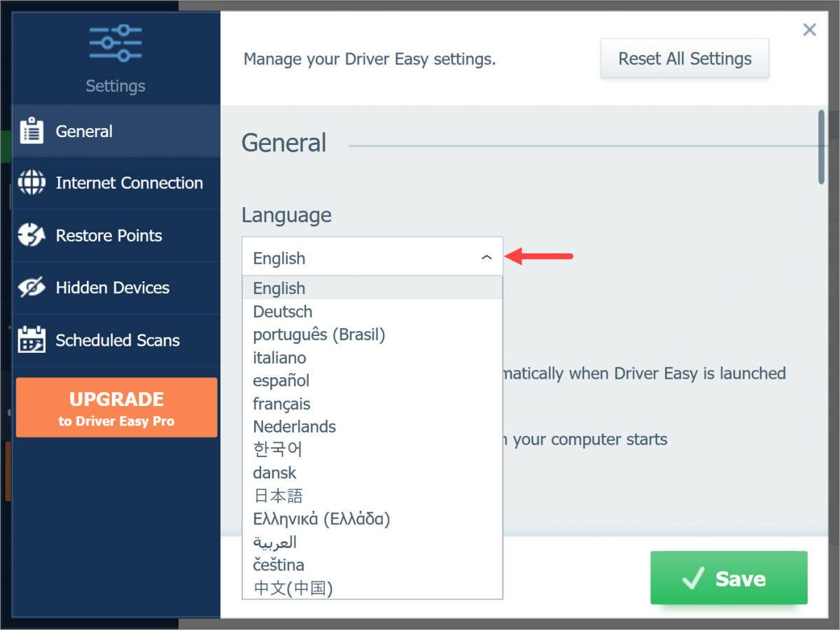Click the Settings sliders icon
This screenshot has height=630, width=840.
point(115,43)
